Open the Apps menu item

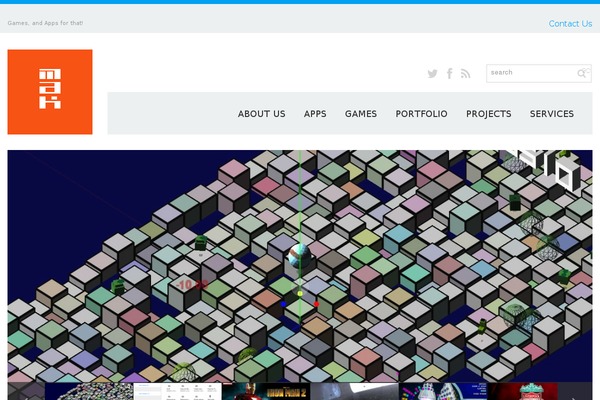click(315, 114)
